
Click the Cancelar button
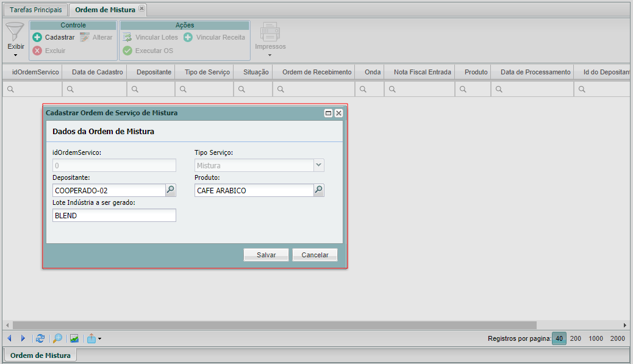pos(315,255)
